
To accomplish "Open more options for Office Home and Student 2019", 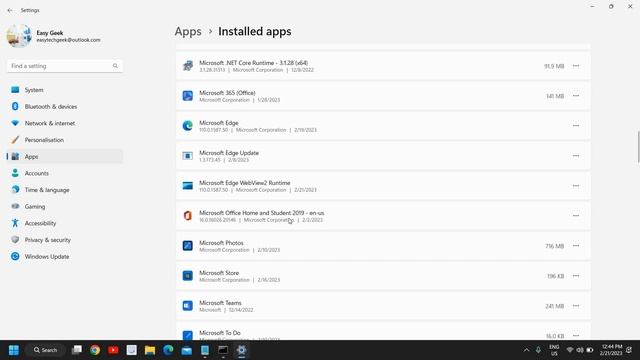I will point(576,216).
